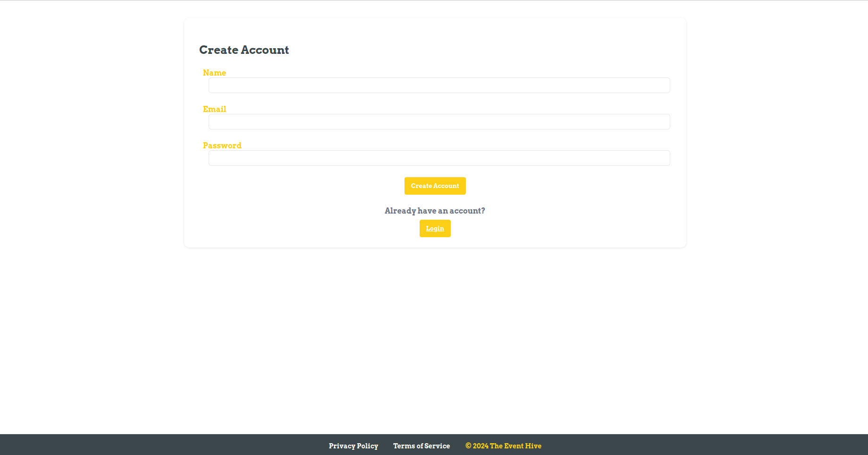Go to the Login button
The width and height of the screenshot is (868, 455).
pyautogui.click(x=435, y=229)
